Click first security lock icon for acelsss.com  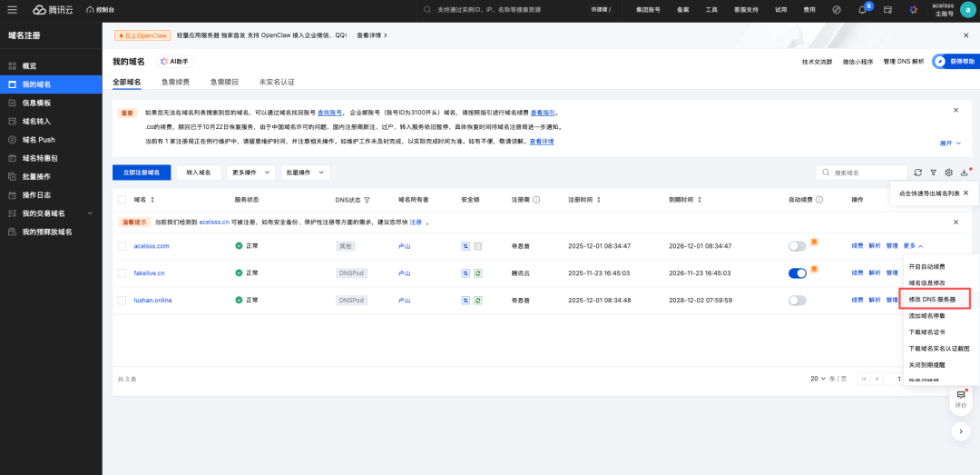click(x=465, y=246)
